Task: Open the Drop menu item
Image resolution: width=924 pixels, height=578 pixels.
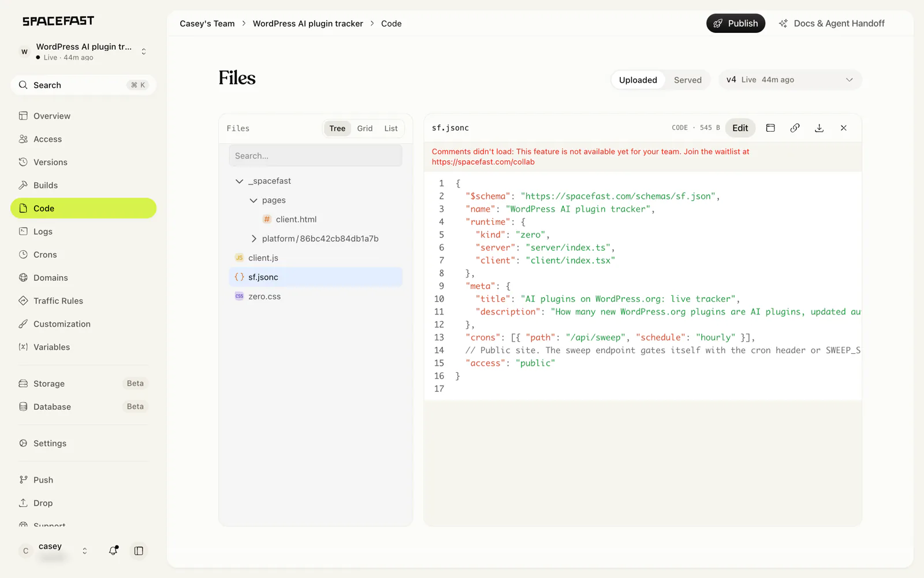Action: pyautogui.click(x=83, y=503)
